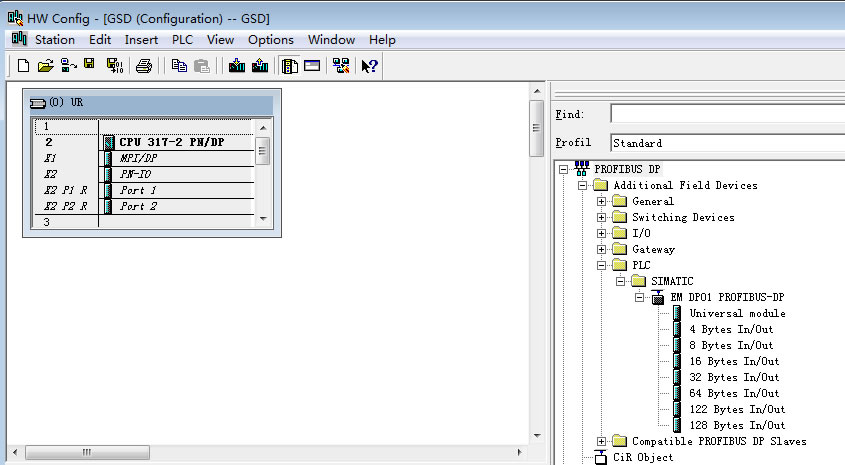The height and width of the screenshot is (465, 845).
Task: Select rack slot 3 row
Action: click(x=144, y=222)
